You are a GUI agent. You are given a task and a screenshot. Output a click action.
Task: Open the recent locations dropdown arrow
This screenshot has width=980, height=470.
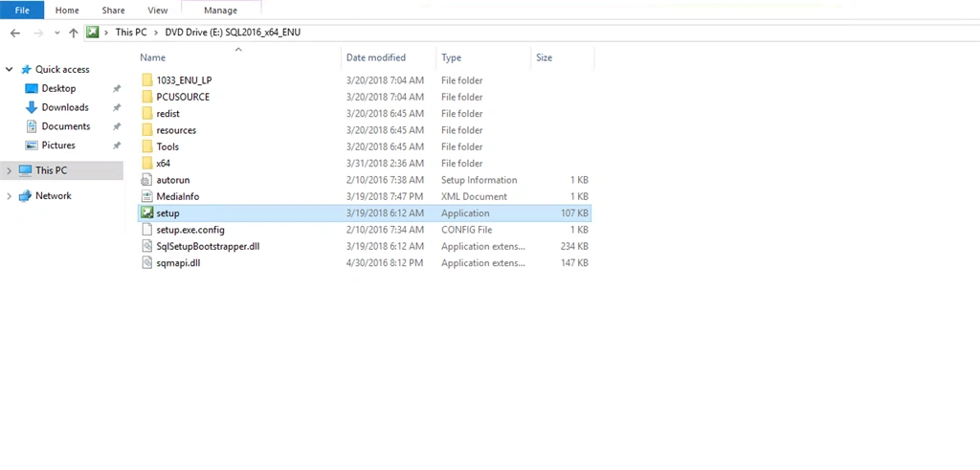(x=56, y=33)
